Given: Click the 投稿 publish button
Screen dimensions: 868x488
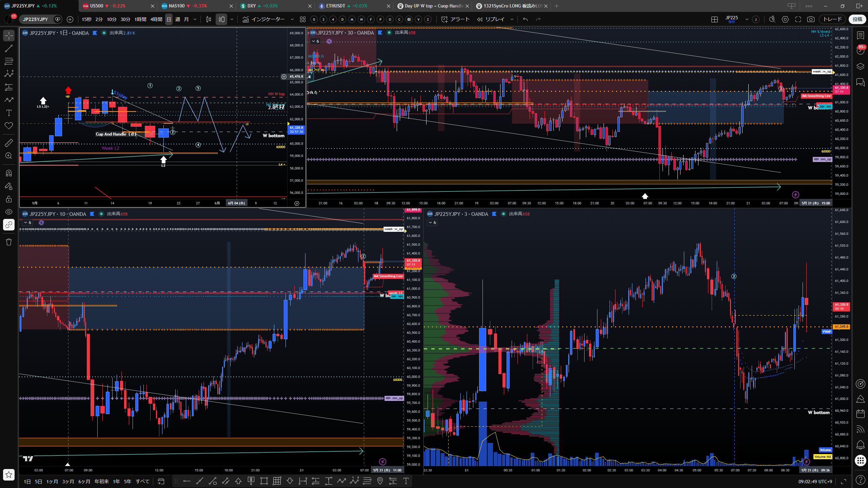Looking at the screenshot, I should tap(857, 19).
